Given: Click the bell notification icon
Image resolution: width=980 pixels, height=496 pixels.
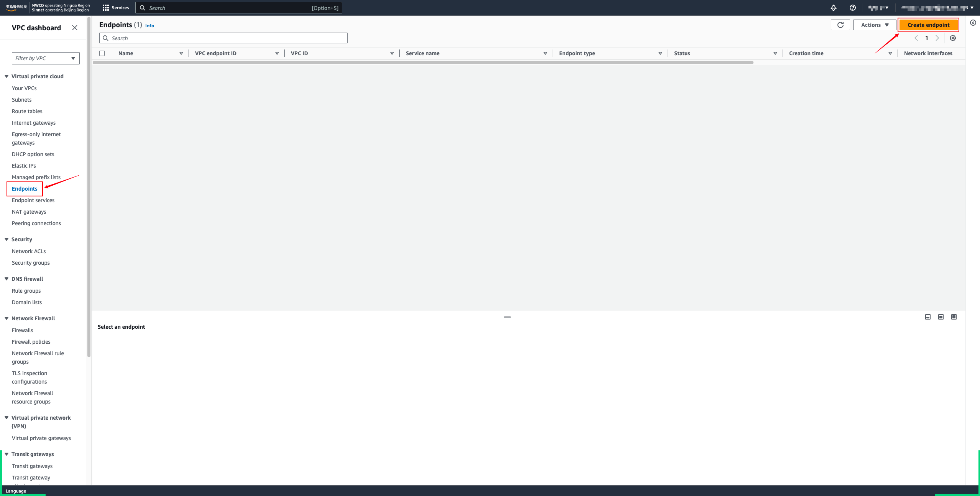Looking at the screenshot, I should pos(834,8).
